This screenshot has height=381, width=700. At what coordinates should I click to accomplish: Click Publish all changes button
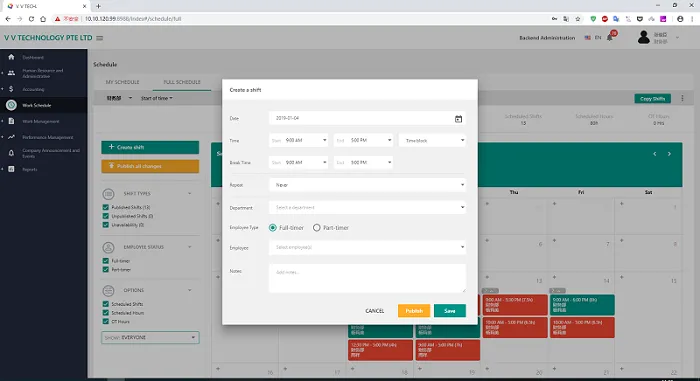pos(150,166)
